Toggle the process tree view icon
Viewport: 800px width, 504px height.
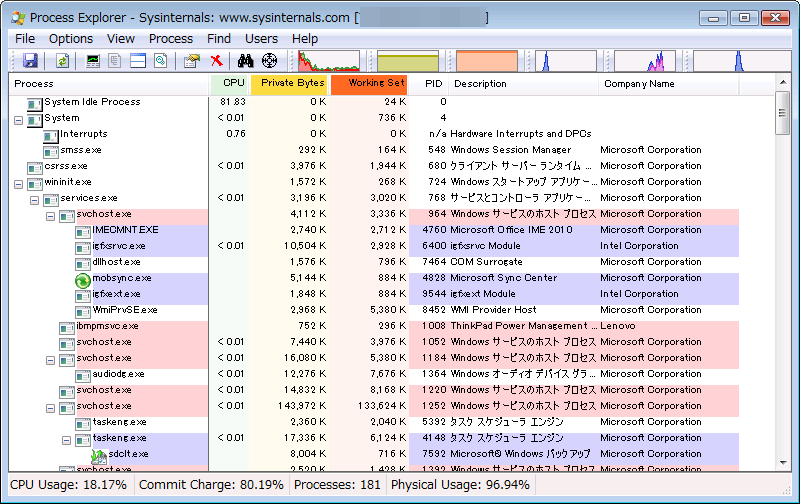click(x=115, y=61)
